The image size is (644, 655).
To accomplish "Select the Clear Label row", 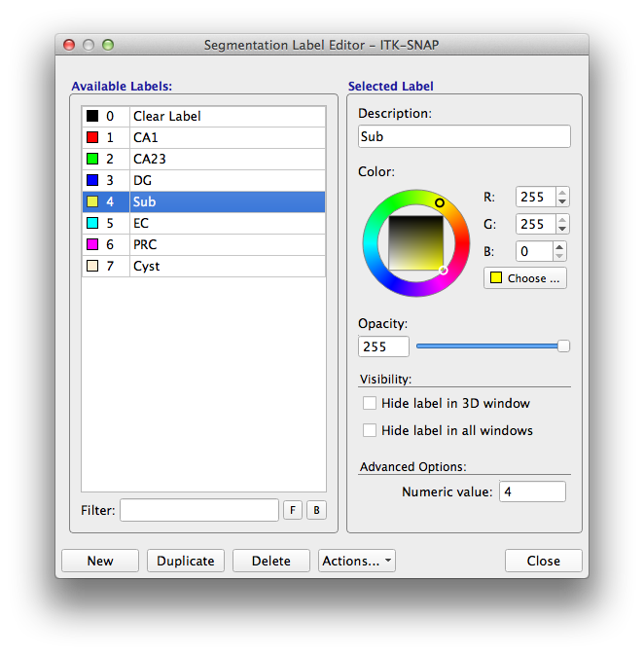I will [x=204, y=116].
